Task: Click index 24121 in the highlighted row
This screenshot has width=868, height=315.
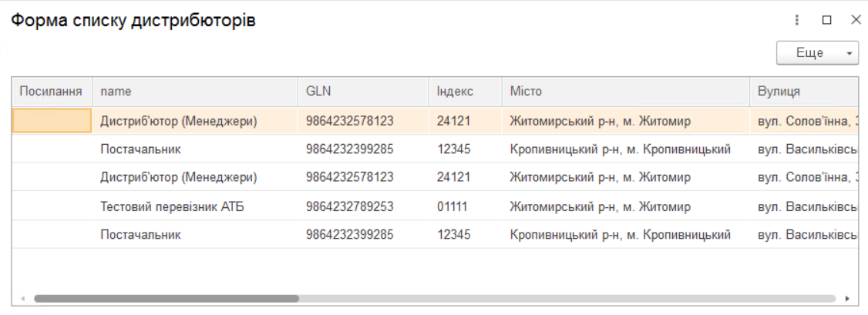Action: point(453,121)
